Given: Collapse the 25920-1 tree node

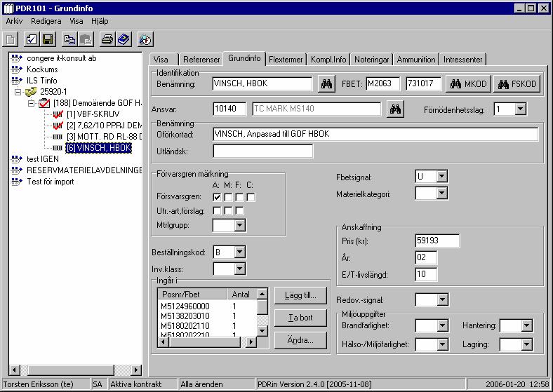Looking at the screenshot, I should coord(18,93).
